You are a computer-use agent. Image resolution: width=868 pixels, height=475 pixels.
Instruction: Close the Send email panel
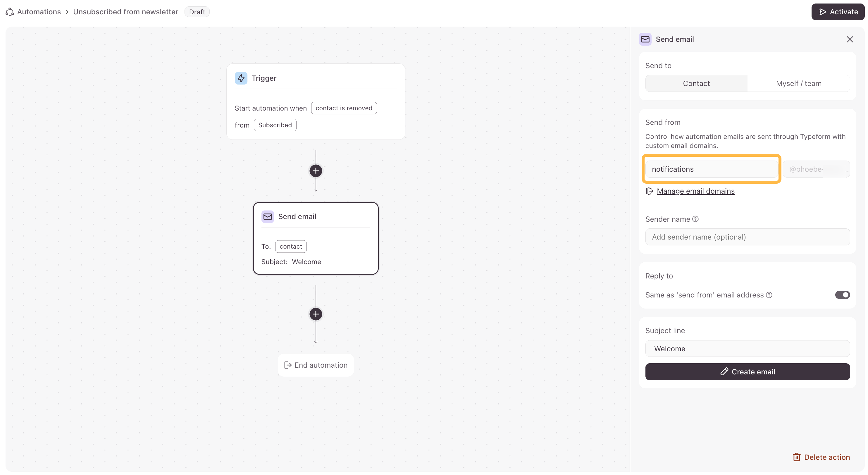[850, 39]
